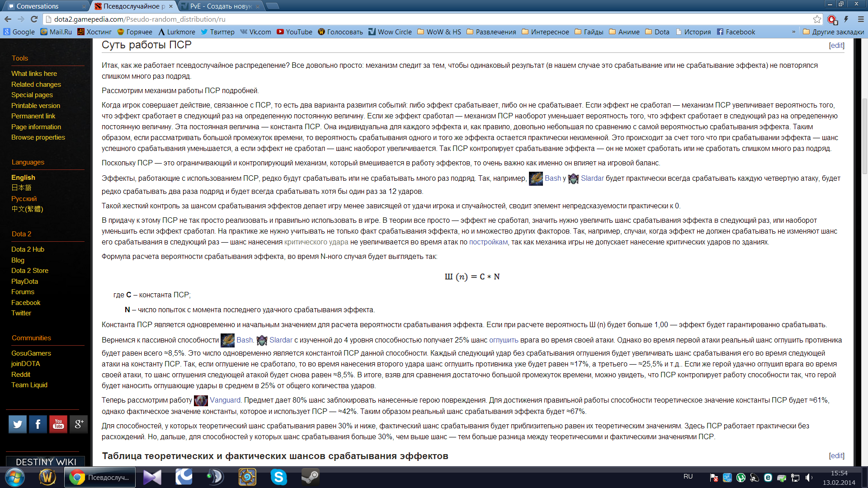Expand the WoW & HS bookmark folder
The width and height of the screenshot is (868, 488).
click(439, 32)
